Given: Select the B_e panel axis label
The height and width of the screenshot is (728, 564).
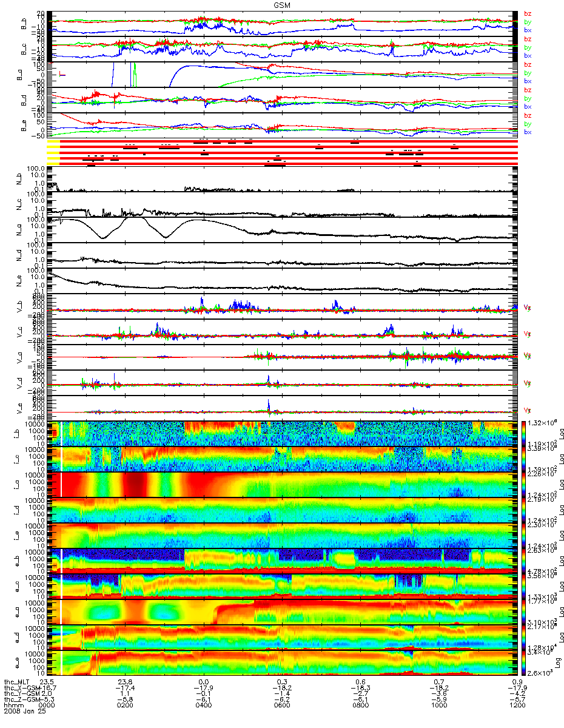Looking at the screenshot, I should coord(24,126).
